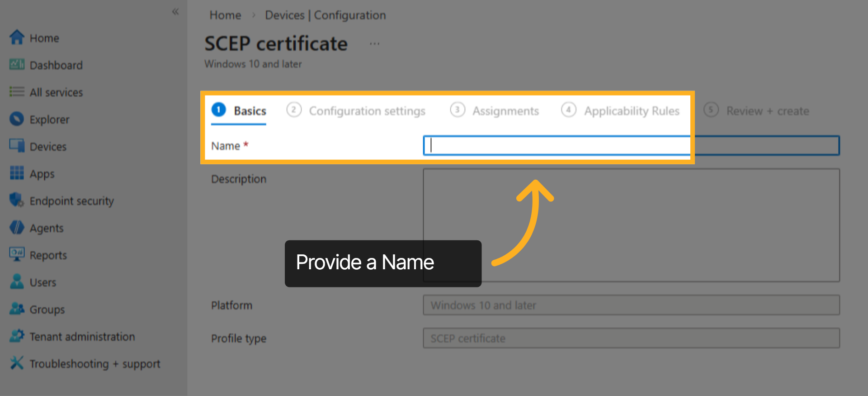Click the Platform field Windows 10 and later
This screenshot has width=868, height=396.
(x=631, y=305)
